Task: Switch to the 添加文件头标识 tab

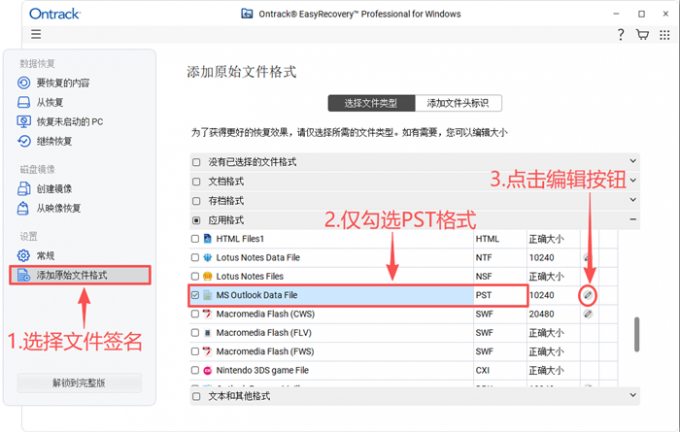Action: point(458,103)
